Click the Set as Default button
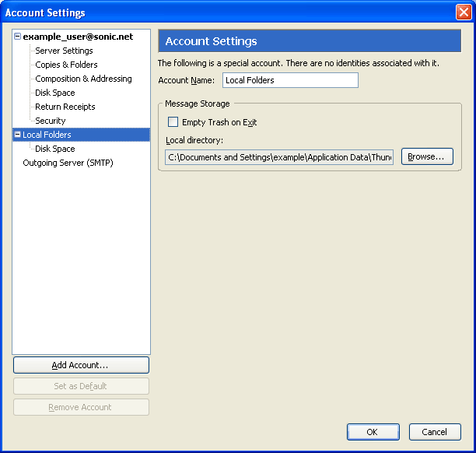476x453 pixels. point(81,386)
